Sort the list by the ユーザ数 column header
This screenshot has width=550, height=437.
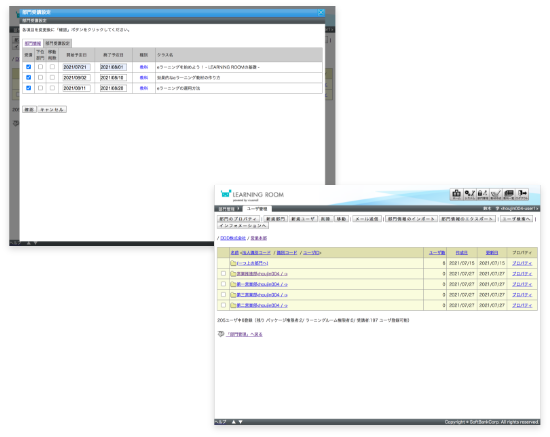pyautogui.click(x=437, y=253)
